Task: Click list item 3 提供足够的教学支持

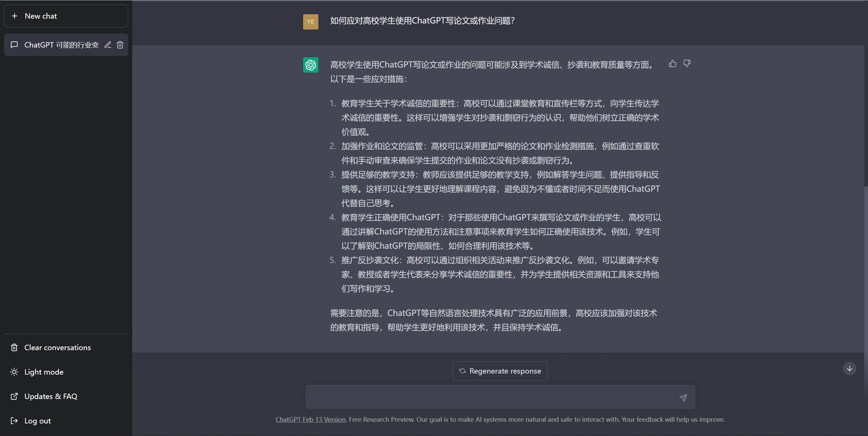Action: point(500,189)
